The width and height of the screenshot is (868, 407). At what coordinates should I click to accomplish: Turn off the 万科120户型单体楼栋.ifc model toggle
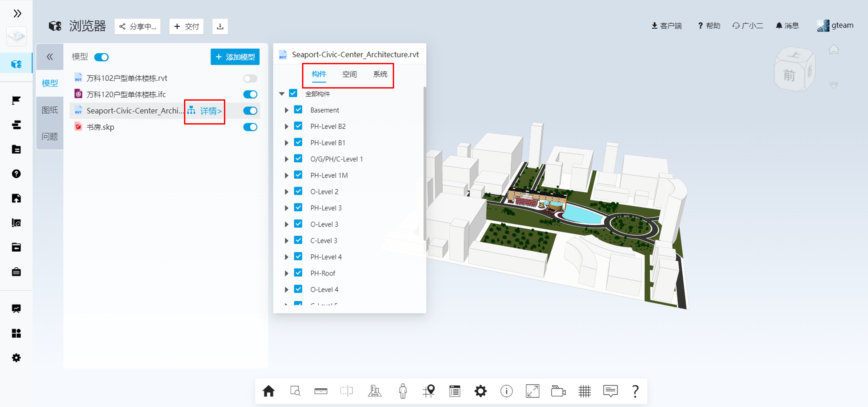250,95
